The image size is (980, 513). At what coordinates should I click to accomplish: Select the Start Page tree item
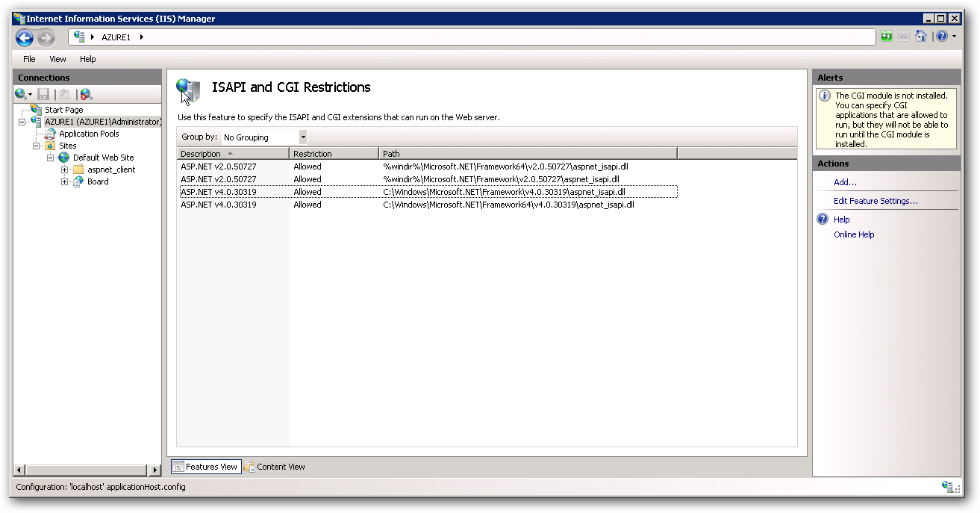pos(64,110)
